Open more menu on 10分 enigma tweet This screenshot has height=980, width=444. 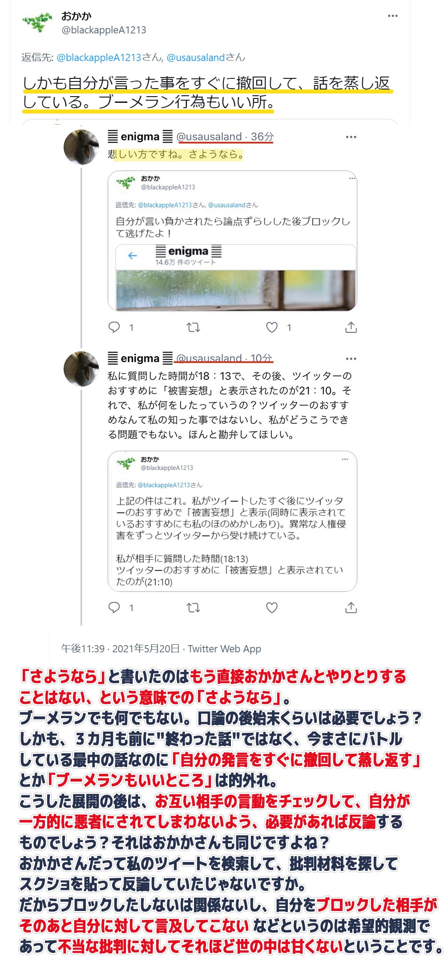pyautogui.click(x=351, y=358)
